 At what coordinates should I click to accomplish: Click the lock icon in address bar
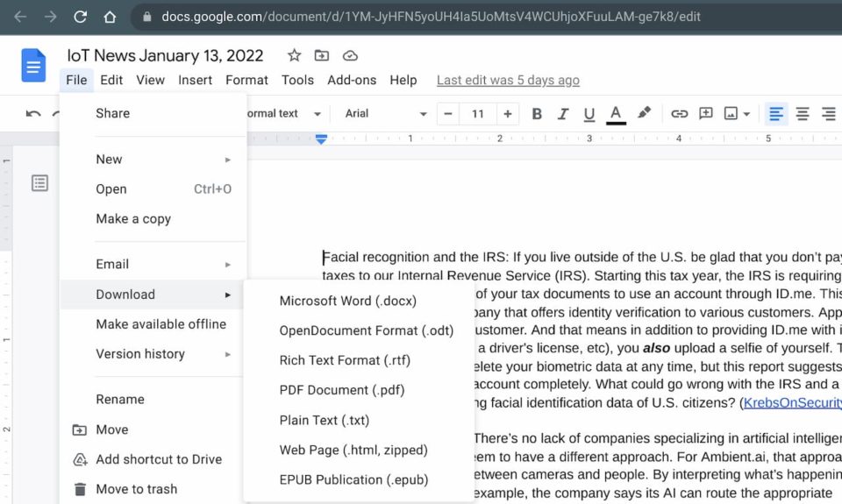click(x=147, y=17)
